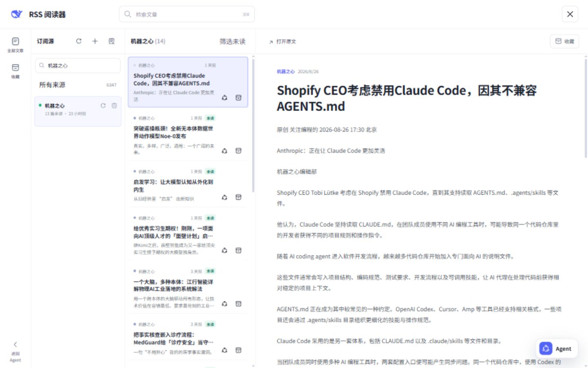Viewport: 588px width, 368px height.
Task: Open article 启发学习：让大模型认知从外化到内生
Action: pyautogui.click(x=188, y=185)
